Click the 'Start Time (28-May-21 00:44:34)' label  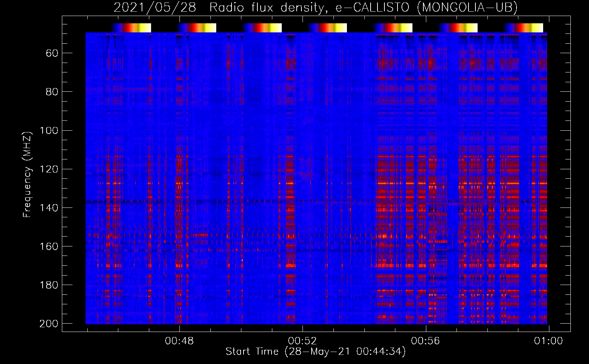pyautogui.click(x=316, y=352)
